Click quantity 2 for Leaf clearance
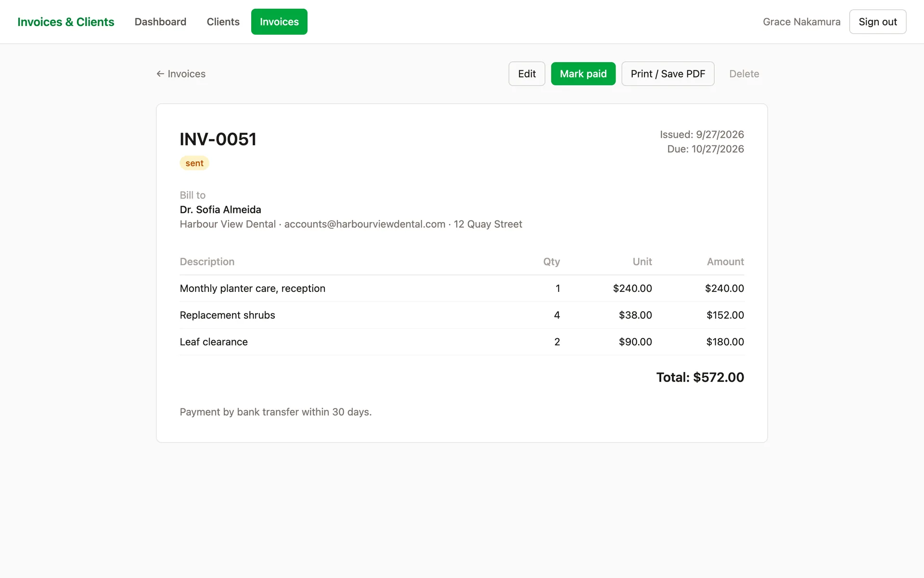924x578 pixels. click(557, 342)
